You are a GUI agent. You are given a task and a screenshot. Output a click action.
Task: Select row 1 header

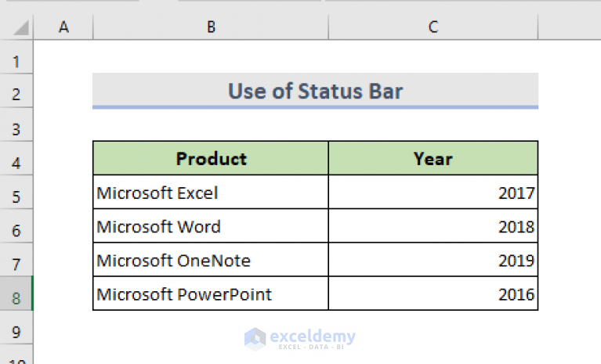tap(16, 57)
